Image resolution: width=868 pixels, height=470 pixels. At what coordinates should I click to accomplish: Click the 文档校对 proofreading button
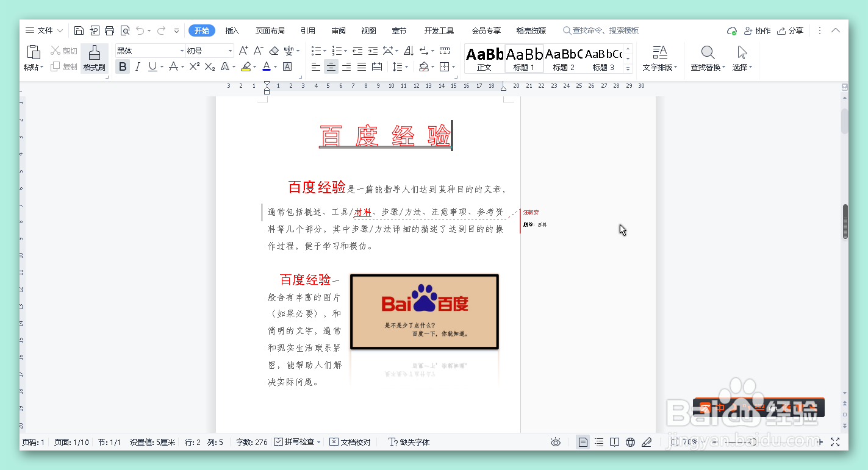pos(350,442)
